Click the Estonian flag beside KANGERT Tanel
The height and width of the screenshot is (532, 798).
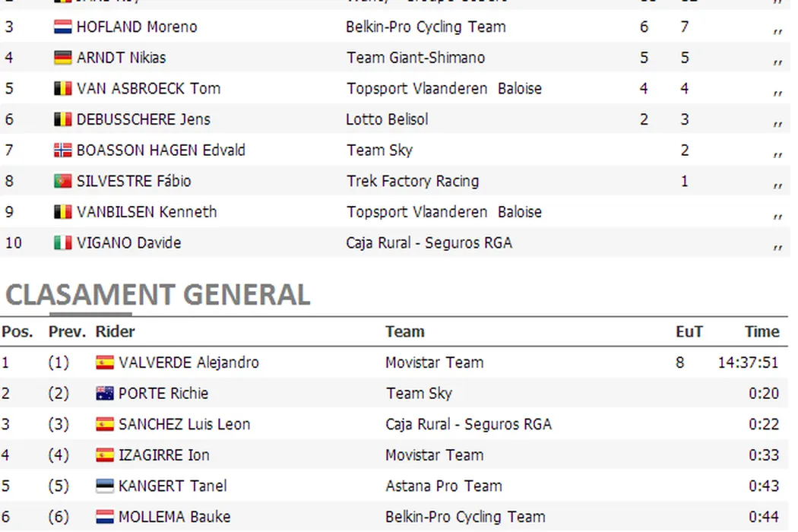click(x=105, y=486)
